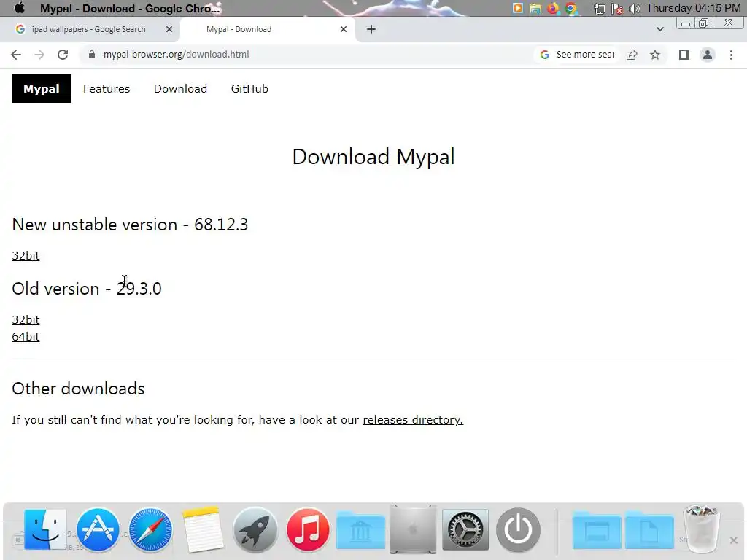Viewport: 747px width, 560px height.
Task: Click the Mypal logo home button
Action: pyautogui.click(x=42, y=88)
